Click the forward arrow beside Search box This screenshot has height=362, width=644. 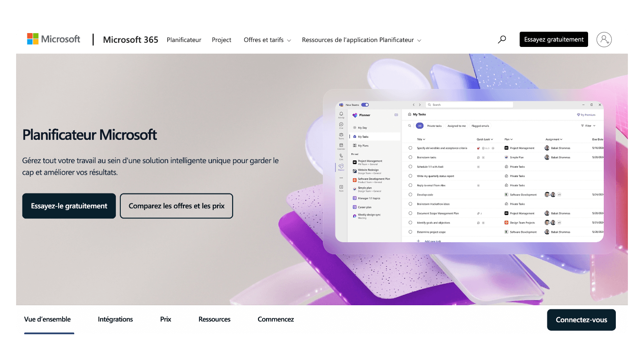419,105
